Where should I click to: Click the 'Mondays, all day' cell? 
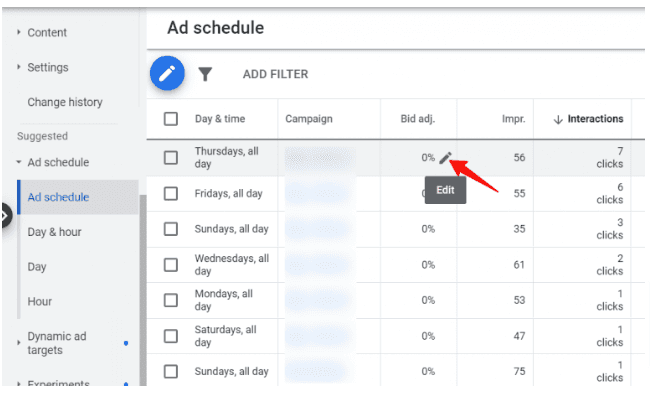pos(223,300)
